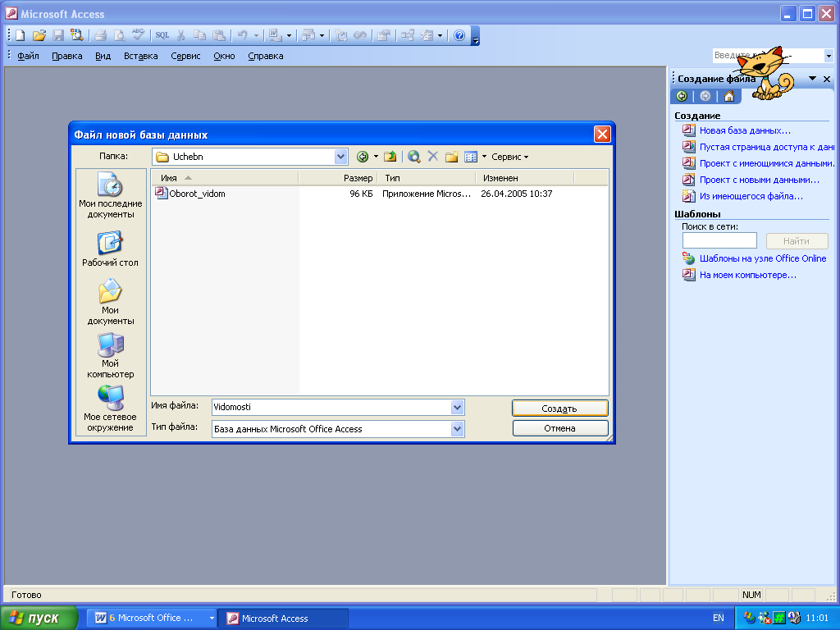Click the Save diskette toolbar icon
The width and height of the screenshot is (840, 630).
58,36
